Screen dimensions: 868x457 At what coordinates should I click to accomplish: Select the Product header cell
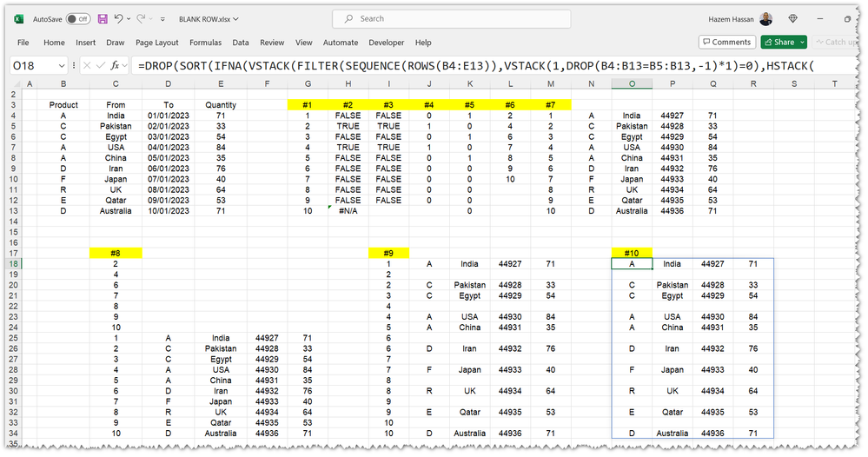point(63,104)
